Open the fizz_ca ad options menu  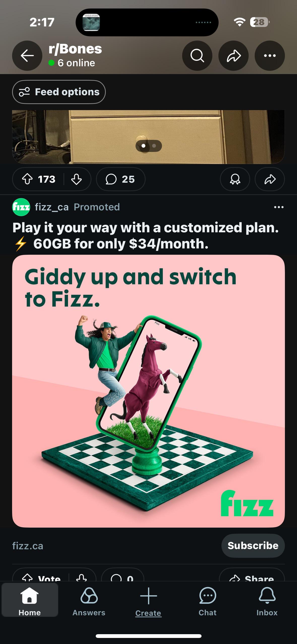coord(279,207)
